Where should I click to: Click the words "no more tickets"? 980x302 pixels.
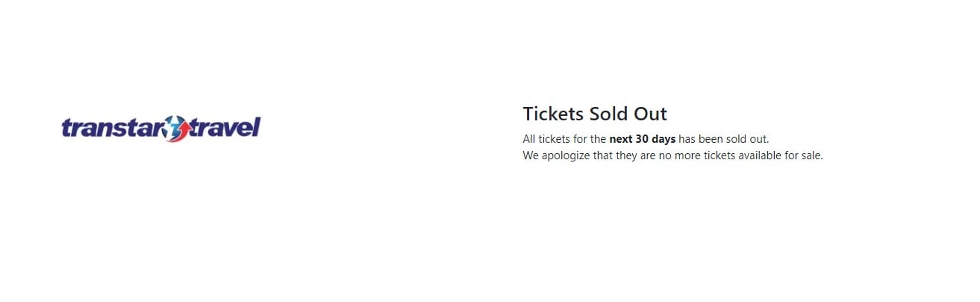(x=698, y=156)
